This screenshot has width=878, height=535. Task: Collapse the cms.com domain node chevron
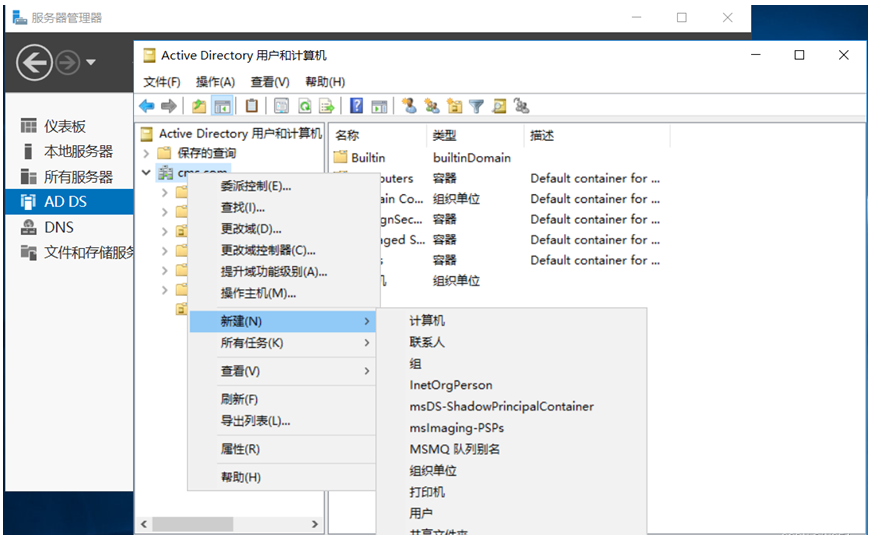[x=146, y=173]
